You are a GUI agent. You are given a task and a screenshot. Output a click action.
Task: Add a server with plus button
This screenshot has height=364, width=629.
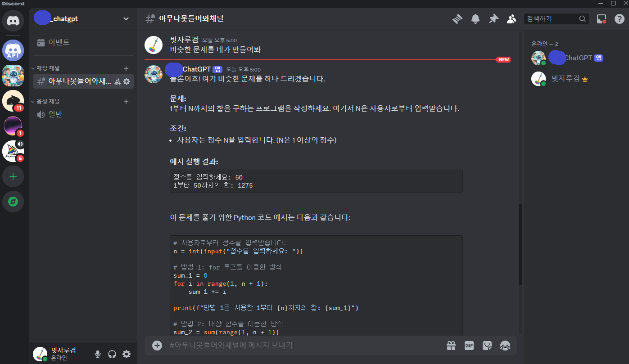coord(13,176)
